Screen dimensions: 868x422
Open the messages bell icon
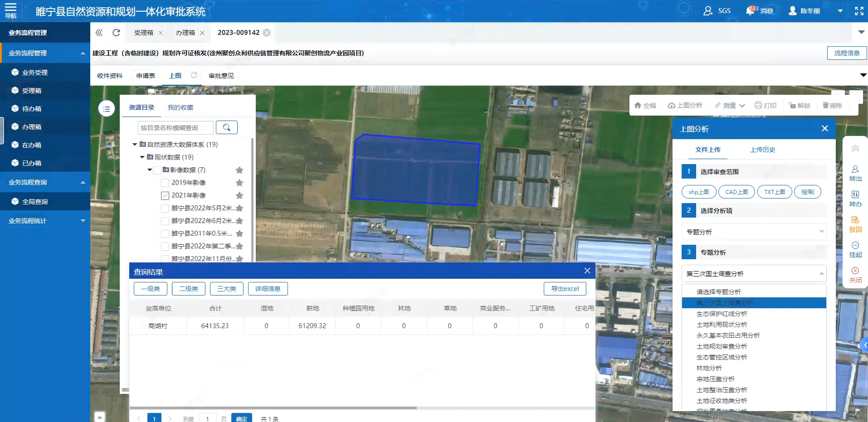click(751, 10)
